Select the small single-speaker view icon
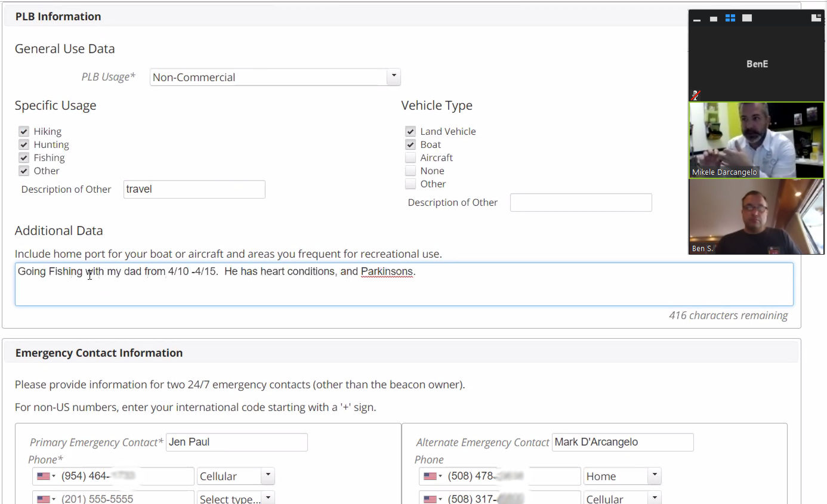The image size is (827, 504). [714, 19]
